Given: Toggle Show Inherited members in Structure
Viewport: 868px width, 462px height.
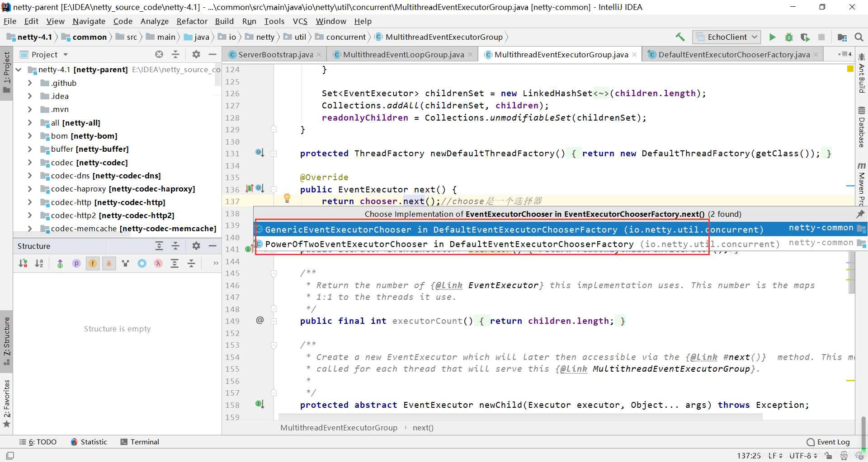Looking at the screenshot, I should [x=60, y=263].
